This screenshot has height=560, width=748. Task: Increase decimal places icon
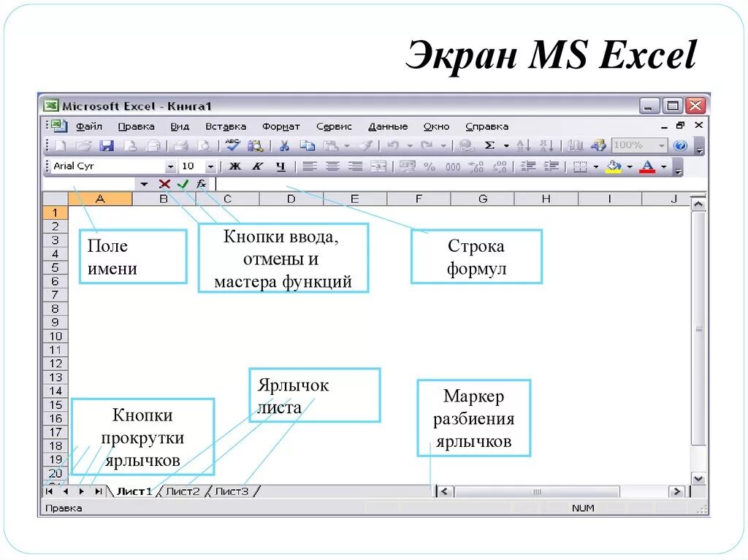click(476, 166)
